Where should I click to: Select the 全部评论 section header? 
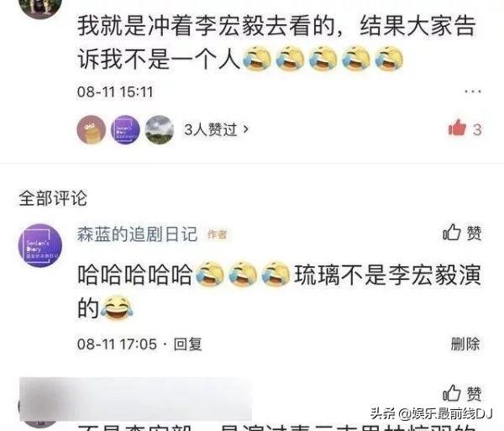pos(53,198)
